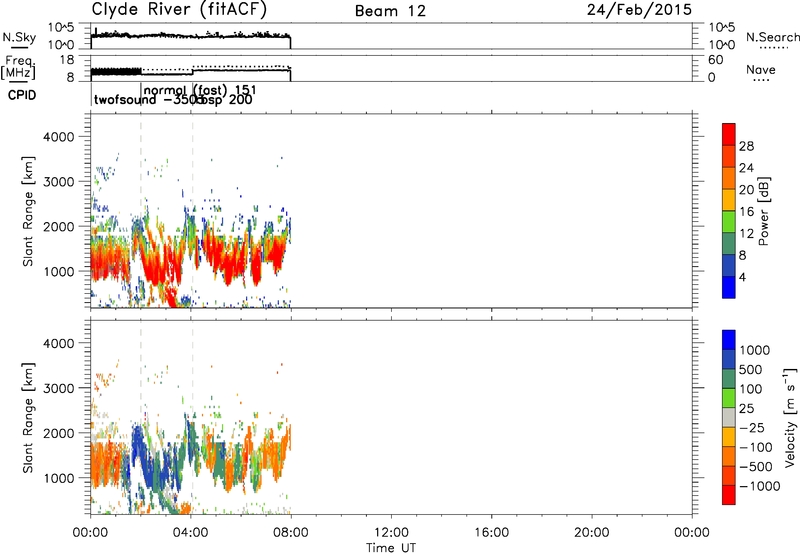
Task: Click the '4' power scale value
Action: pos(742,277)
